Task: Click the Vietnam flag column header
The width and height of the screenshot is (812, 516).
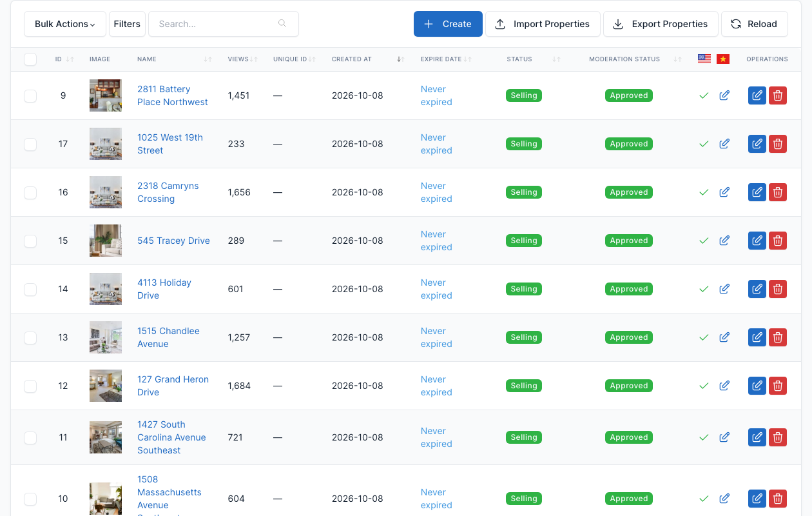Action: click(722, 59)
